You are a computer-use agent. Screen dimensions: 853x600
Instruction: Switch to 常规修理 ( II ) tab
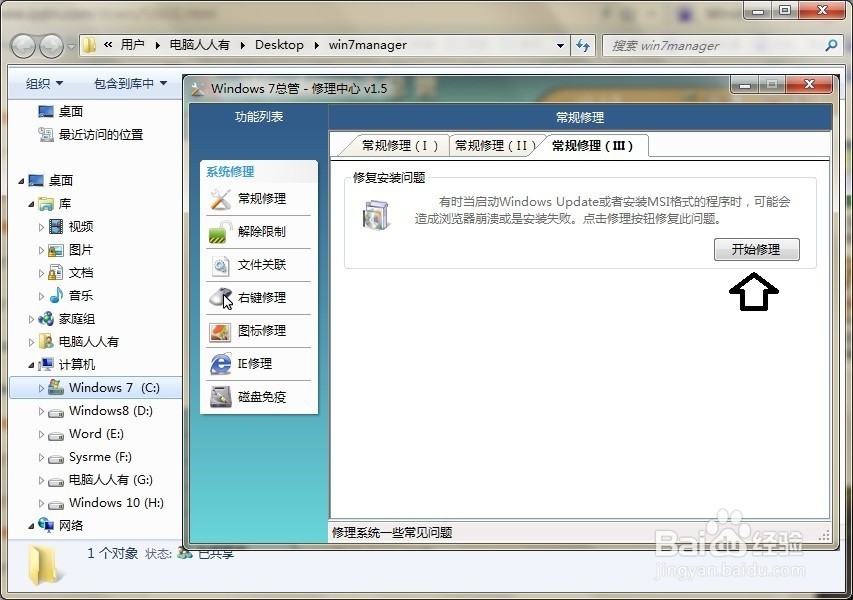point(494,146)
